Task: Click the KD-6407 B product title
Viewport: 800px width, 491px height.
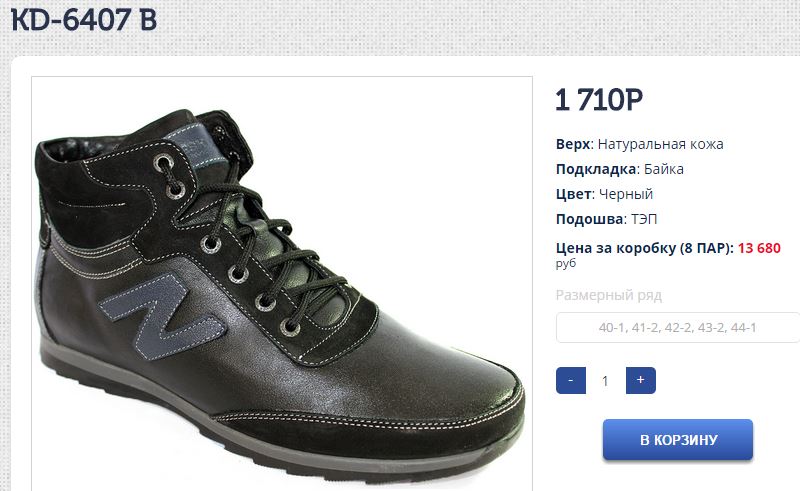Action: coord(84,20)
